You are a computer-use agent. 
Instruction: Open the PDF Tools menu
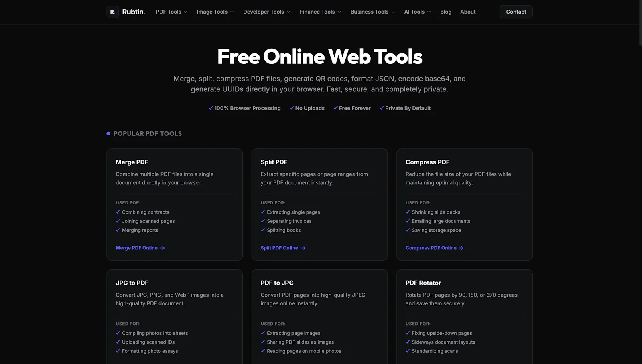172,12
